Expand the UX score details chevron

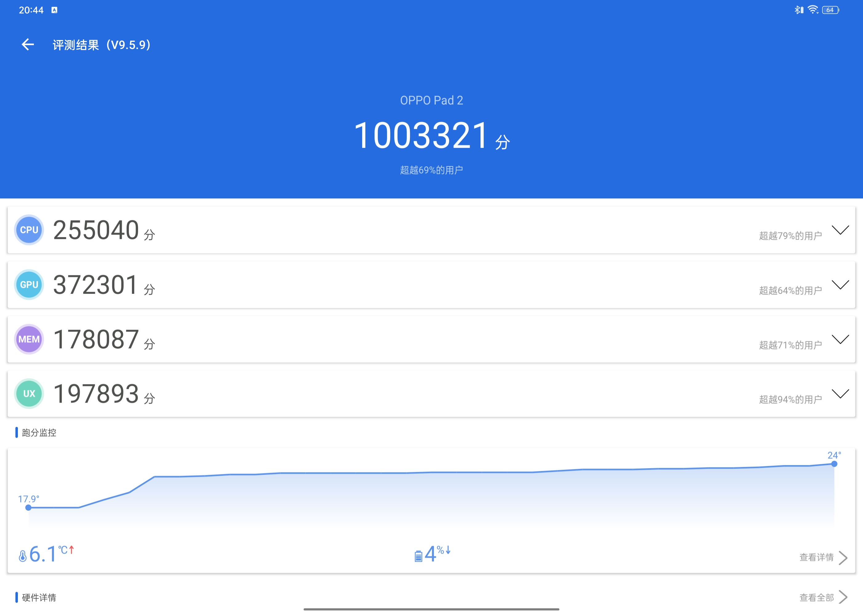(x=840, y=394)
